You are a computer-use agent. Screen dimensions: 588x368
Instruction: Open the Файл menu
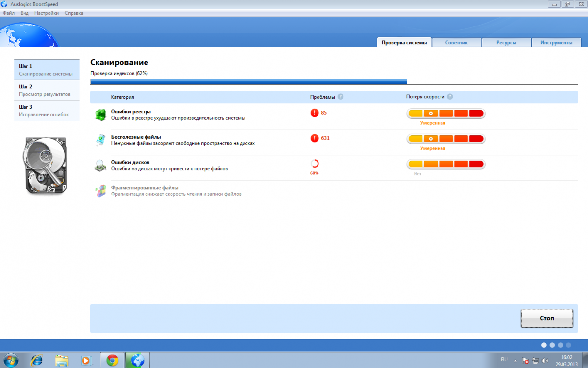pos(8,13)
